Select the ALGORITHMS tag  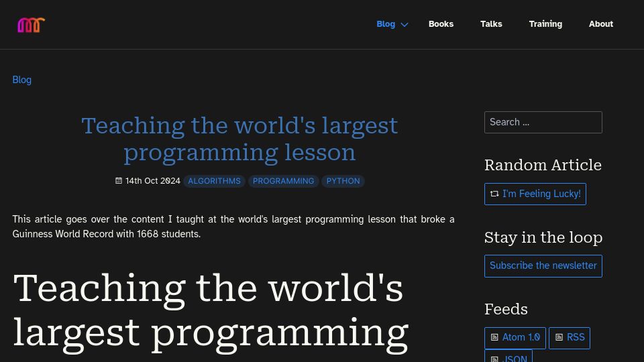click(x=215, y=181)
